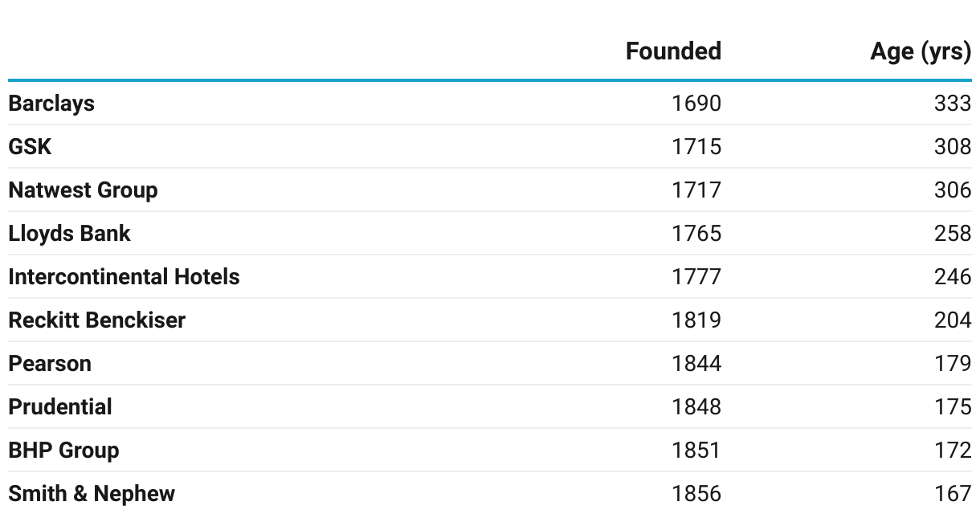Click the BHP Group row label
Viewport: 980px width, 522px height.
(x=63, y=451)
